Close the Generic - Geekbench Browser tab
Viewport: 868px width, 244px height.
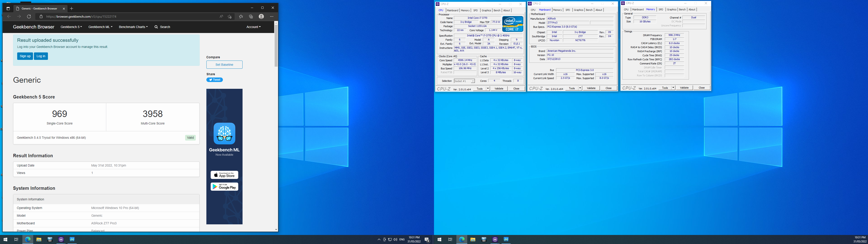64,8
